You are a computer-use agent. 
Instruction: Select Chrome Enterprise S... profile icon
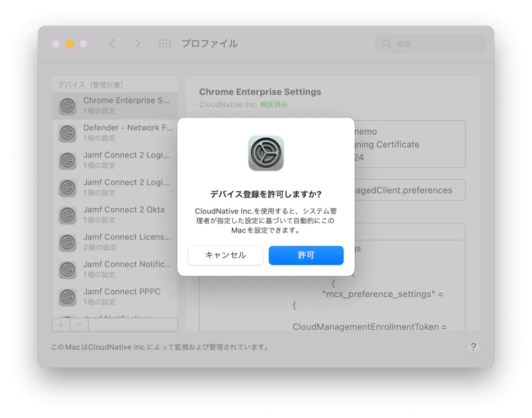point(67,106)
